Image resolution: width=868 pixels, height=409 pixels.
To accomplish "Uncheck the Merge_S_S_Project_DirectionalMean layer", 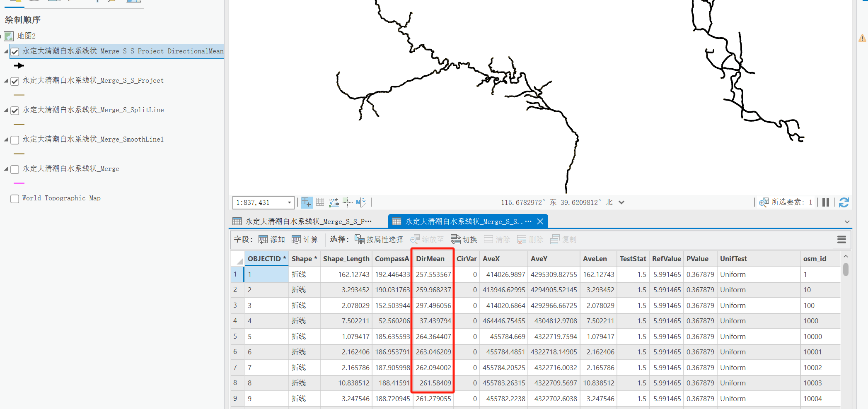I will click(x=15, y=52).
